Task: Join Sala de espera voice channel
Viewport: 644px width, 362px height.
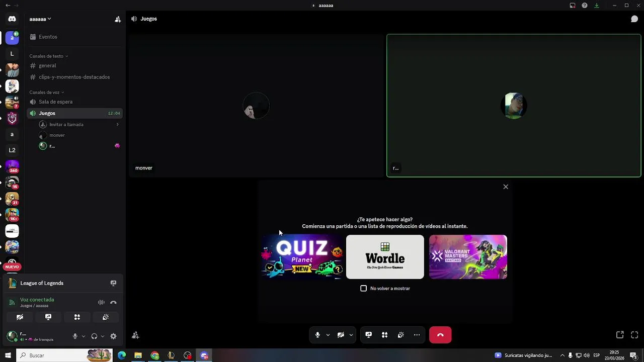Action: (74, 102)
